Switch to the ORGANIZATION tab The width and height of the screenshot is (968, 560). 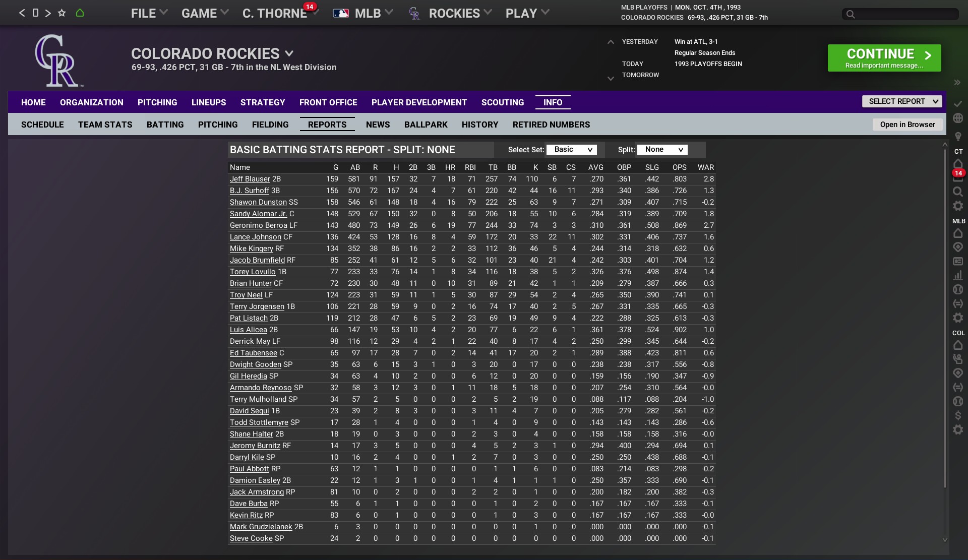92,102
